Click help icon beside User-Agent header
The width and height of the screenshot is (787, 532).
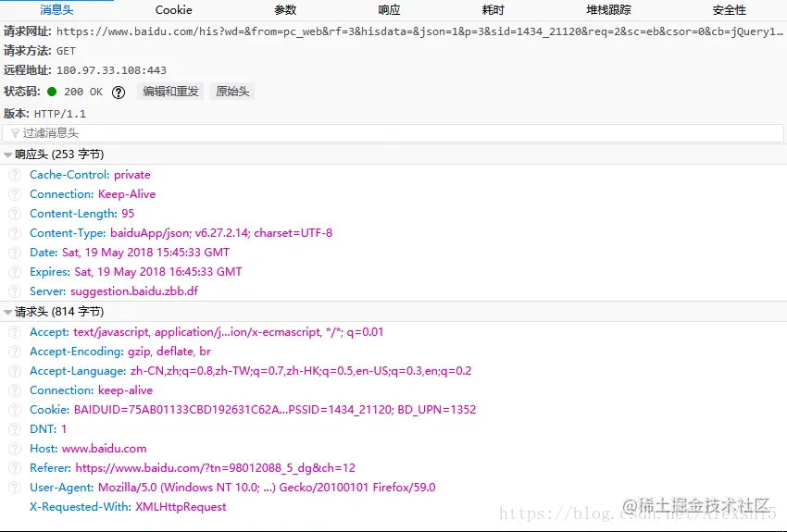(x=15, y=488)
